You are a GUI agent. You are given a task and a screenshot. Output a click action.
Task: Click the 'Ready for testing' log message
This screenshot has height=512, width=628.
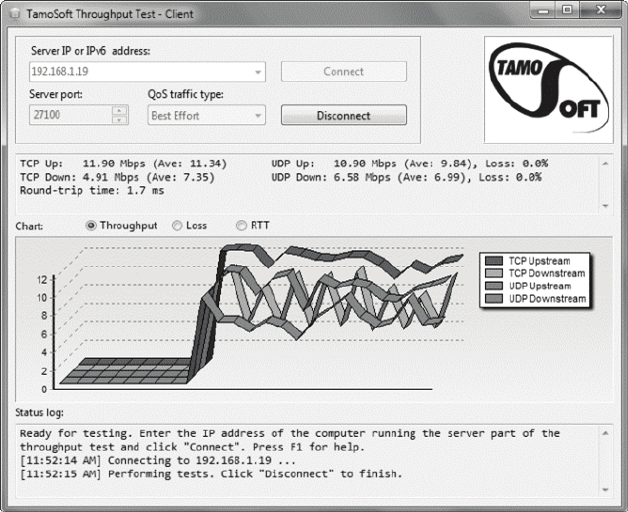click(x=290, y=440)
